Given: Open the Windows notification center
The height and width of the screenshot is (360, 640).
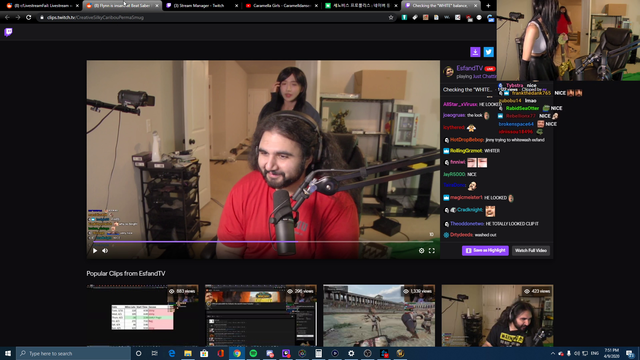Looking at the screenshot, I should (x=630, y=353).
